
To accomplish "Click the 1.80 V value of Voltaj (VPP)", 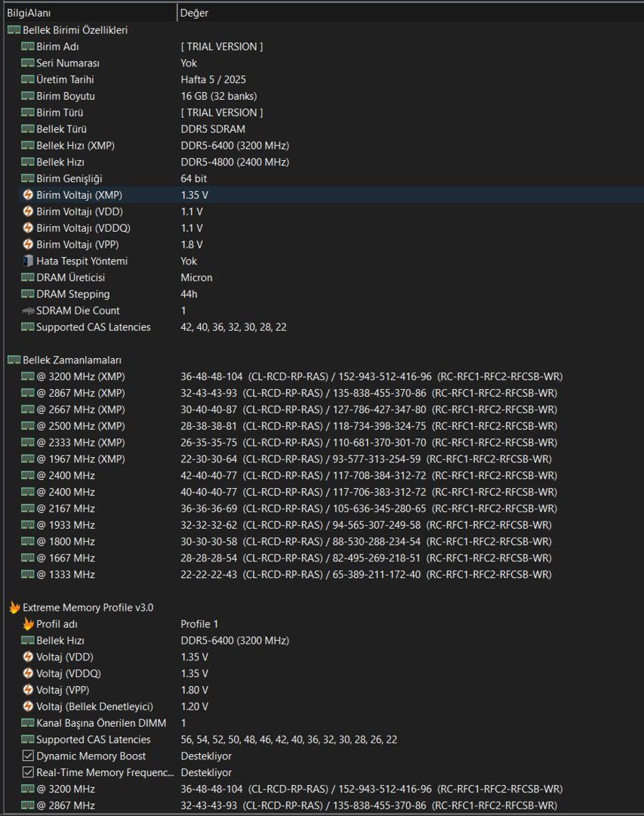I will coord(194,690).
